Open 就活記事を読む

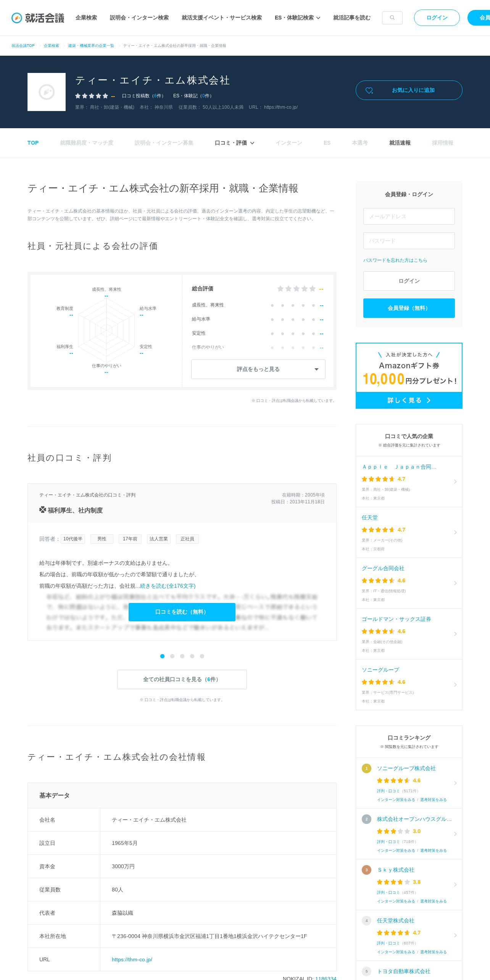pyautogui.click(x=352, y=18)
